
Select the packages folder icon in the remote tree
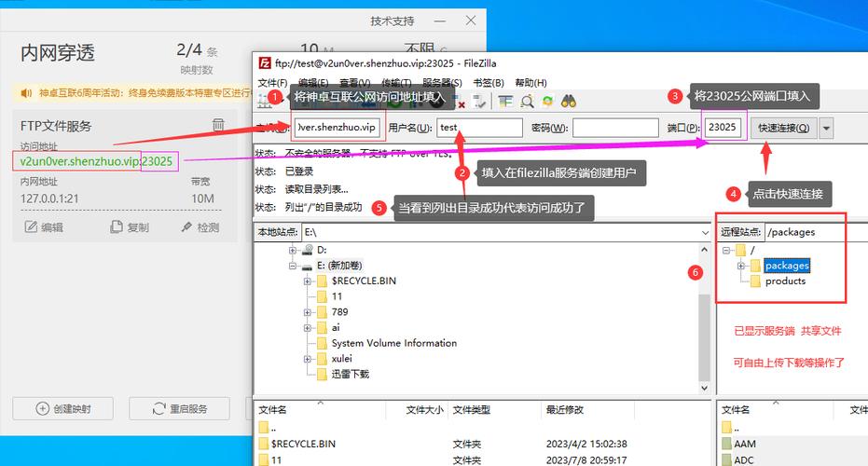pos(755,267)
